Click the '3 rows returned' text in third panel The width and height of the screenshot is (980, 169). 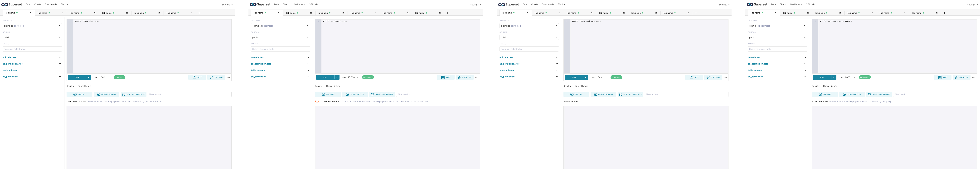[571, 101]
